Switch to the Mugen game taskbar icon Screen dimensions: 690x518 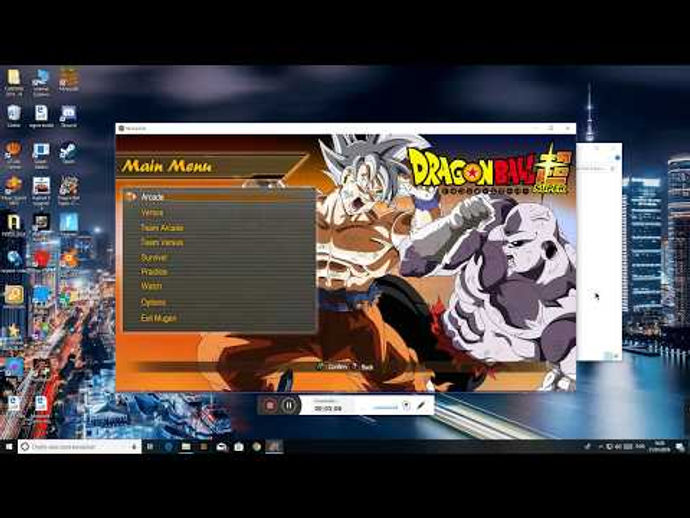click(x=274, y=447)
